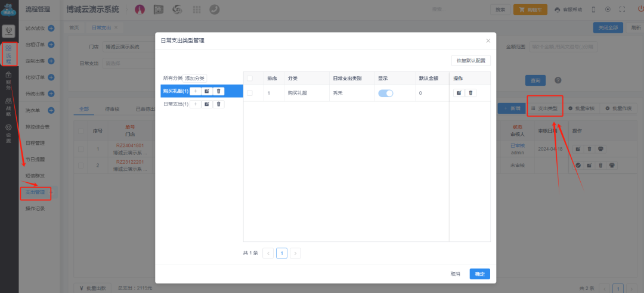
Task: Close the 日常支出 tab
Action: coord(116,27)
